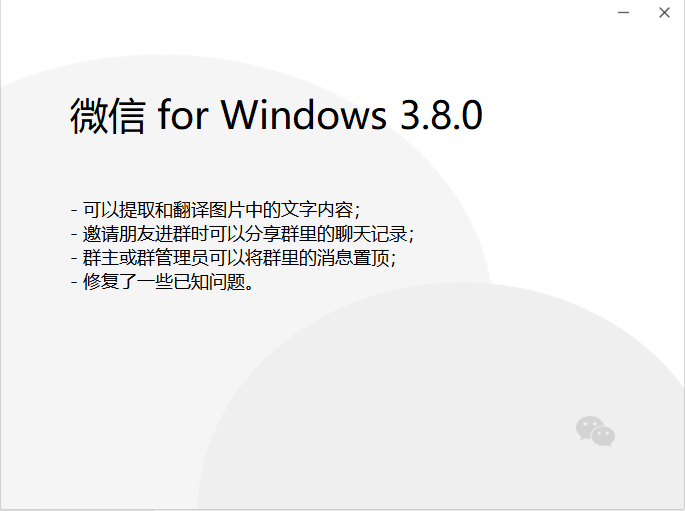Minimize the WeChat update window
The height and width of the screenshot is (511, 685).
click(x=623, y=13)
